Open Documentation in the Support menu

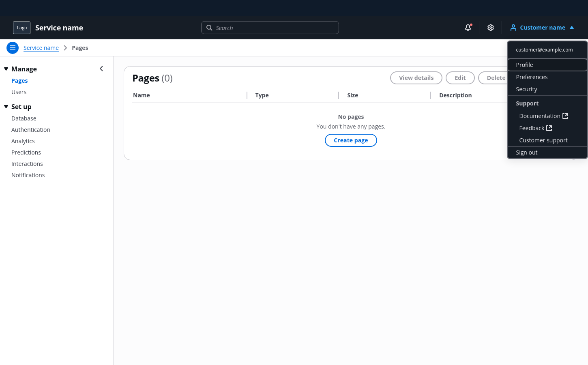point(547,116)
